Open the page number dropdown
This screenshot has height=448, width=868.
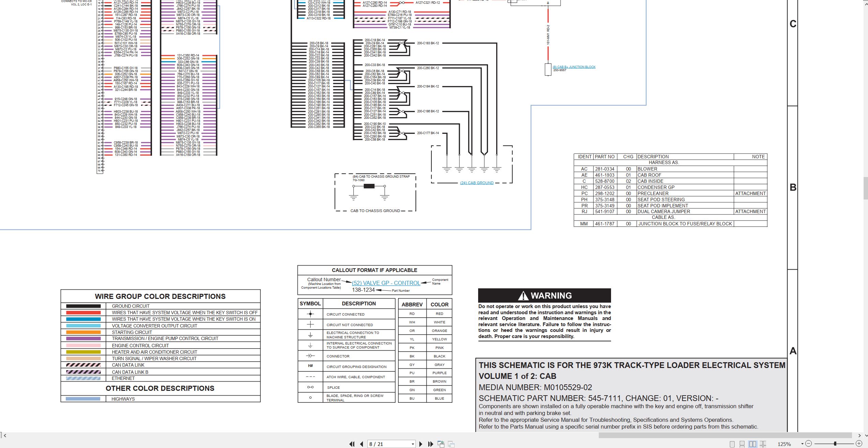pyautogui.click(x=413, y=444)
